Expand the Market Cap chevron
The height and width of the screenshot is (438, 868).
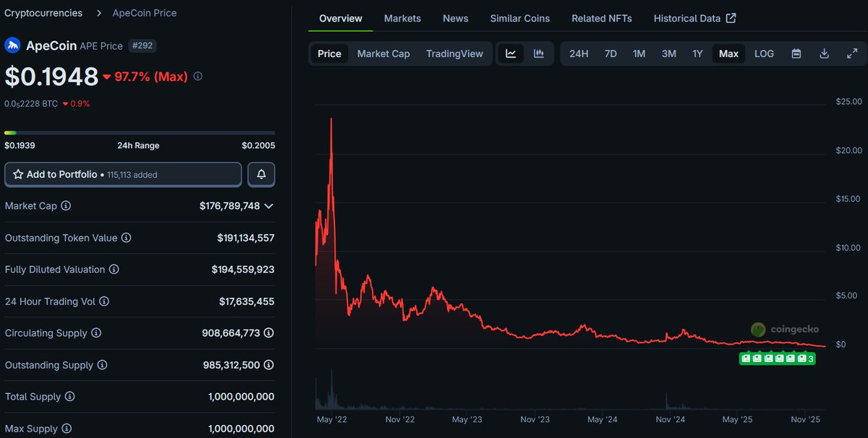[x=268, y=206]
